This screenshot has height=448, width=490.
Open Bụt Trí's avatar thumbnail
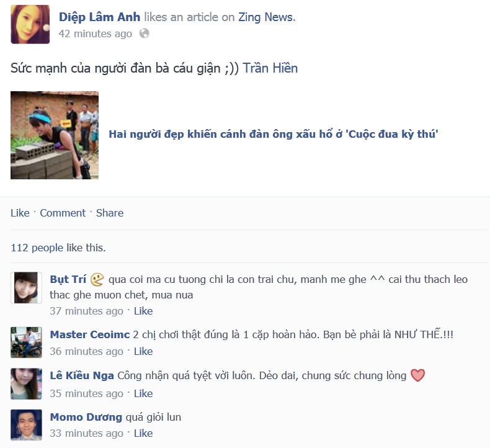tap(26, 288)
